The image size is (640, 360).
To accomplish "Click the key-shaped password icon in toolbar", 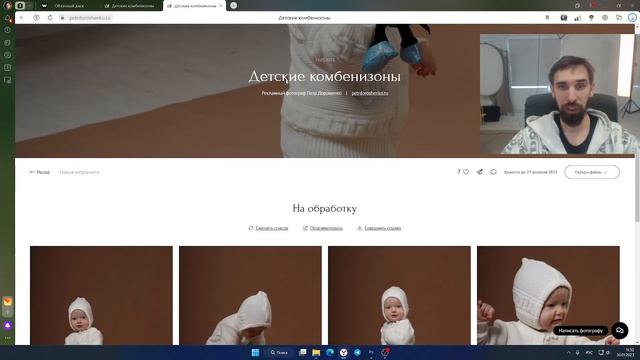I will point(591,18).
